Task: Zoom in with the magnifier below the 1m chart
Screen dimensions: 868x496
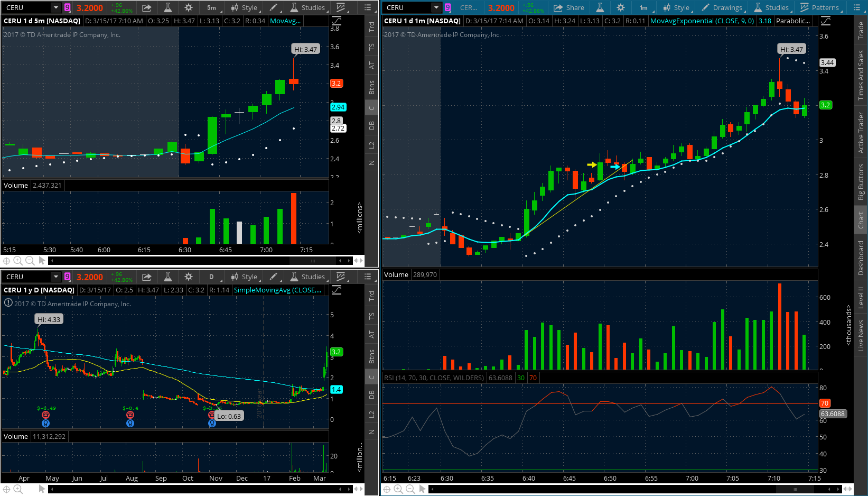Action: click(x=398, y=489)
